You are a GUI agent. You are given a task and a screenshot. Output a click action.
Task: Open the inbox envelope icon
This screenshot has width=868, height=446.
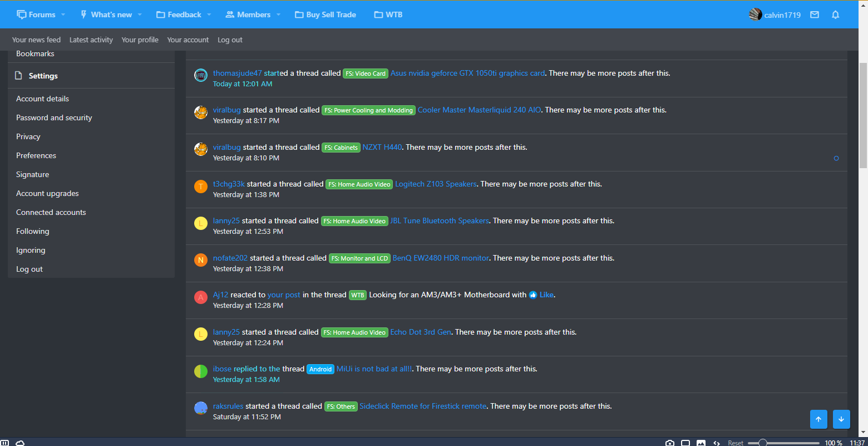[x=815, y=15]
